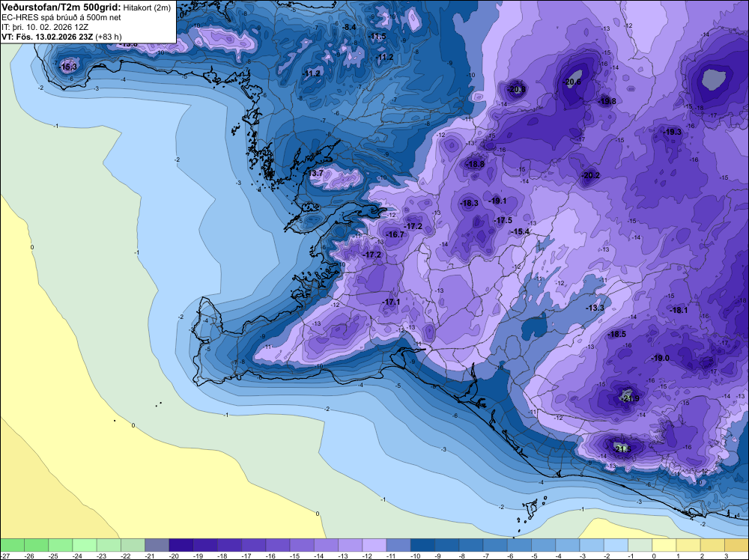This screenshot has height=560, width=749.
Task: Select the -12 pale lavender legend swatch
Action: [374, 545]
